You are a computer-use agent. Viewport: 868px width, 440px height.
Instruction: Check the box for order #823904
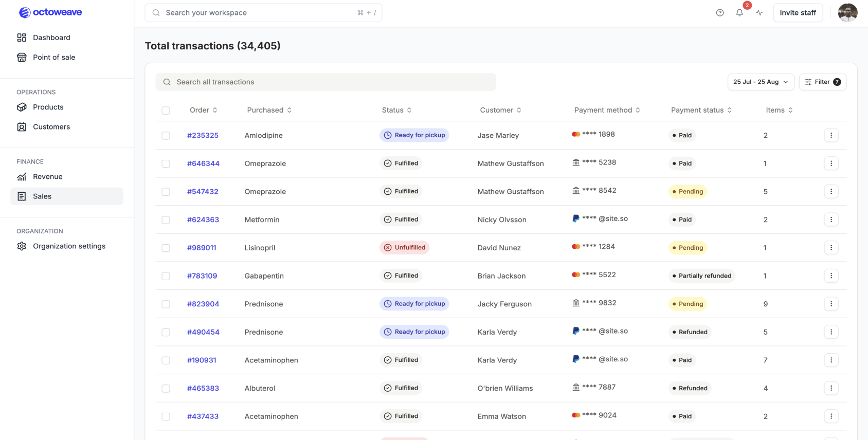click(166, 304)
